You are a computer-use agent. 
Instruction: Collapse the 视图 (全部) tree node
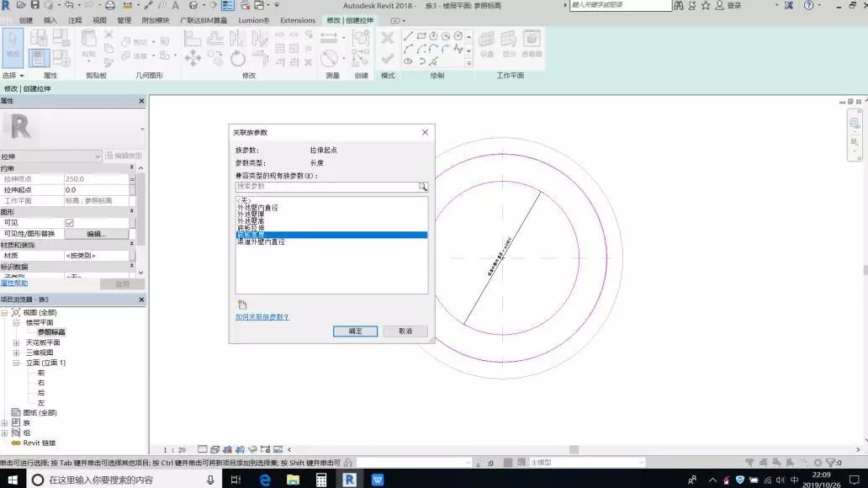pos(4,312)
